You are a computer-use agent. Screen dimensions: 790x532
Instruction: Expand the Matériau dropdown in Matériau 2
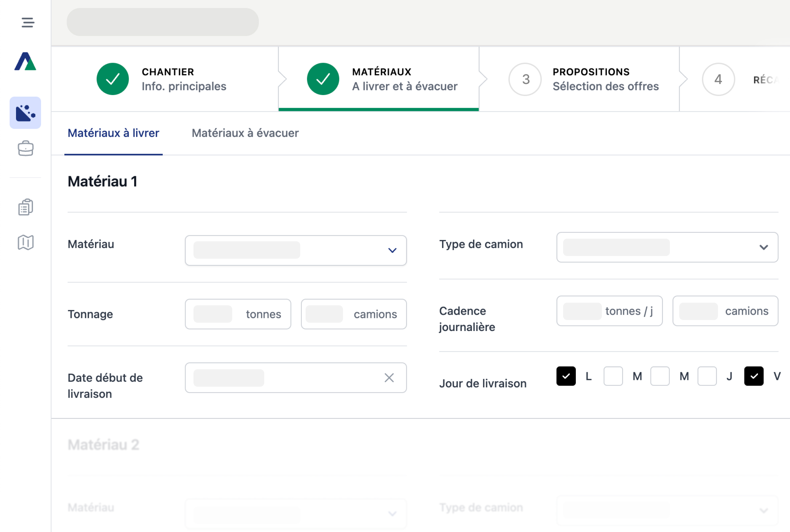(x=392, y=514)
